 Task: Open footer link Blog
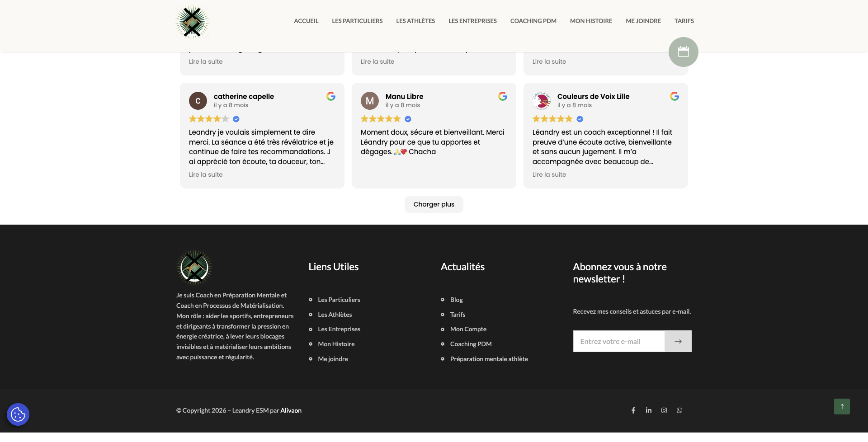[x=457, y=300]
